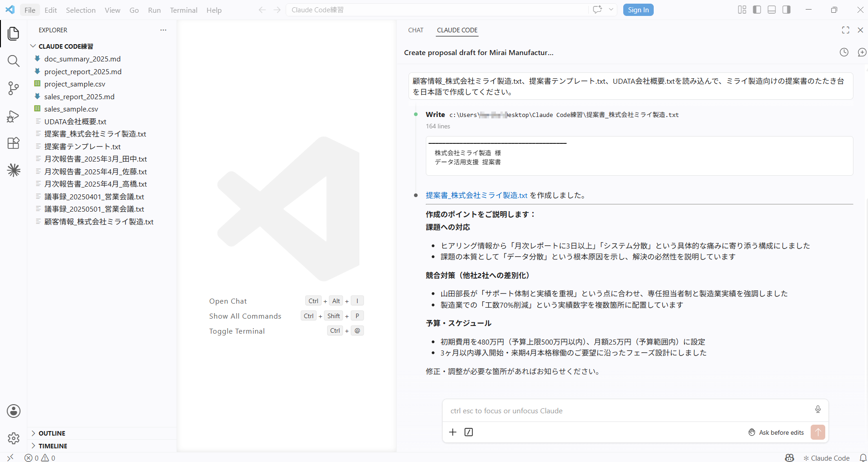Open the Terminal menu
The width and height of the screenshot is (868, 462).
point(183,10)
